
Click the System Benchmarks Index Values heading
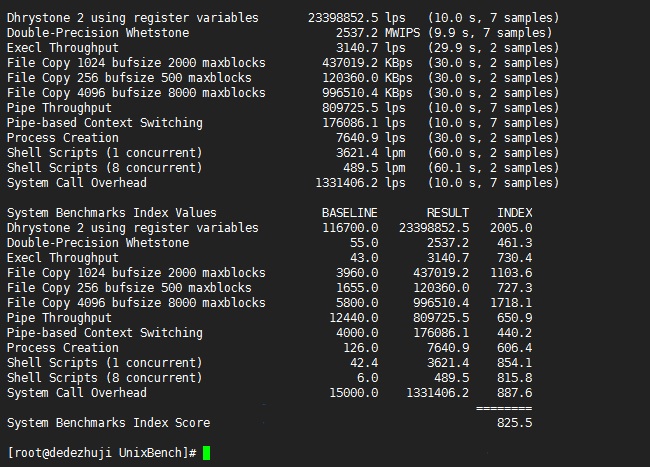point(111,213)
